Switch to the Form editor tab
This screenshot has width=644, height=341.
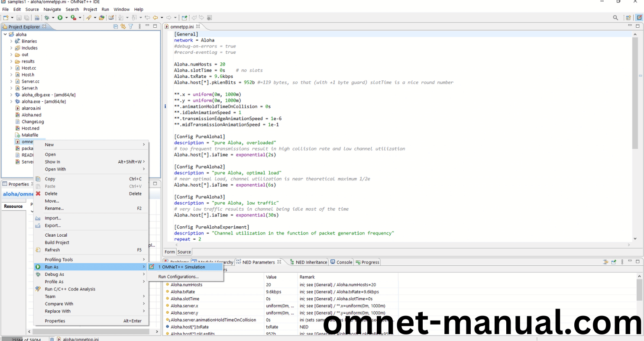tap(170, 252)
